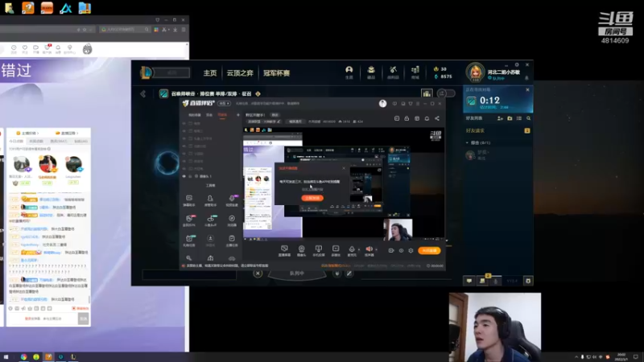
Task: Open the 视频连麦 tool in the streaming toolbox
Action: (x=232, y=200)
